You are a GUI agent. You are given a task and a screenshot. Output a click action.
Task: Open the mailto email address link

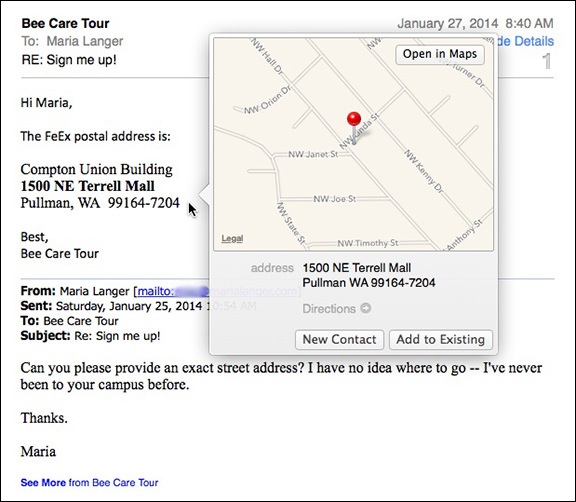[x=218, y=291]
